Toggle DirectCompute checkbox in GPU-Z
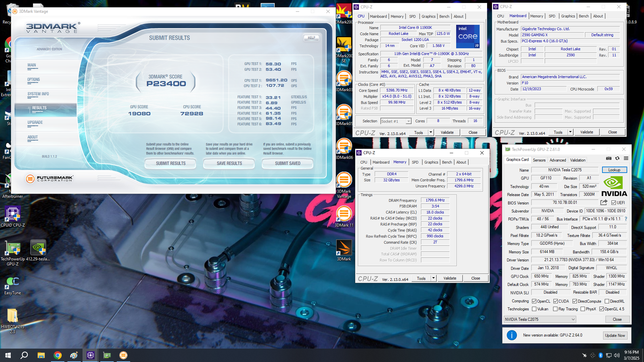This screenshot has width=644, height=362. point(575,301)
